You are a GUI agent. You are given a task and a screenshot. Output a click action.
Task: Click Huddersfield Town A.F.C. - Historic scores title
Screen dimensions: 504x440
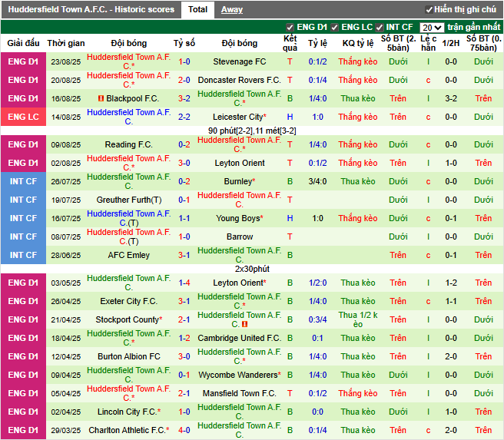[x=91, y=10]
